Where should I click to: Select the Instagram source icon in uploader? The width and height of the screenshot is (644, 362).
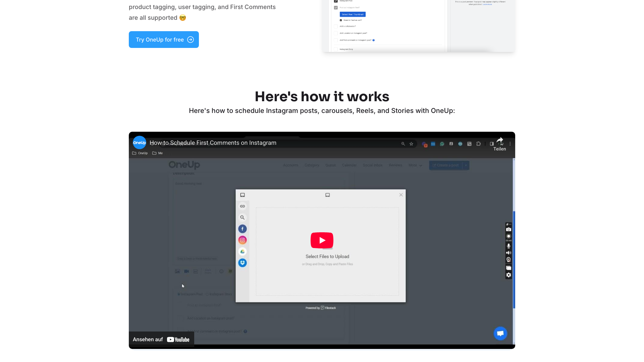coord(243,240)
